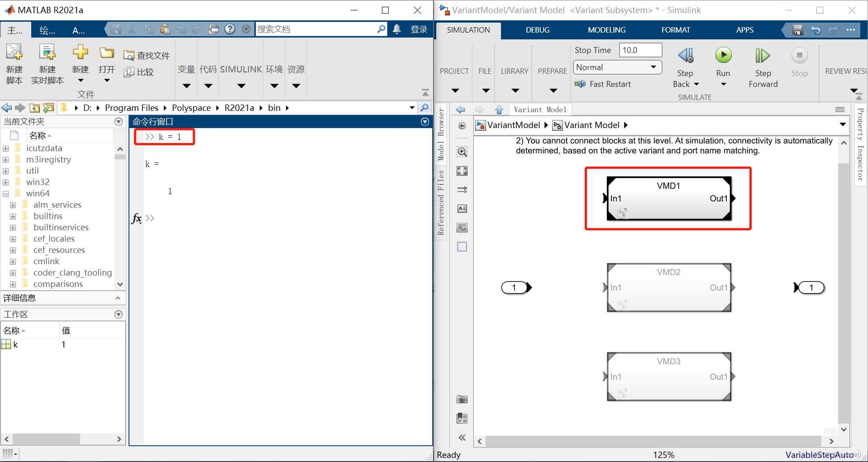Click the 125% zoom level indicator
This screenshot has width=868, height=462.
pyautogui.click(x=663, y=455)
